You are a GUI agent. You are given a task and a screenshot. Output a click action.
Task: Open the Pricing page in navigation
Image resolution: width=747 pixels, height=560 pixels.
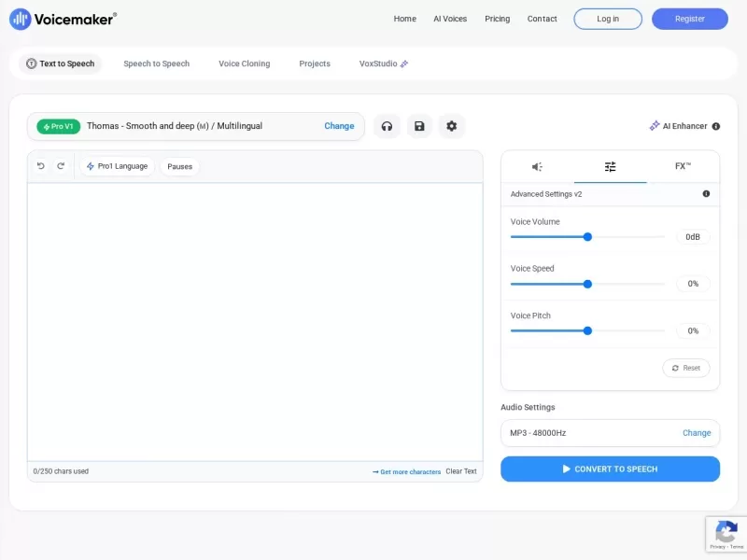pyautogui.click(x=497, y=19)
